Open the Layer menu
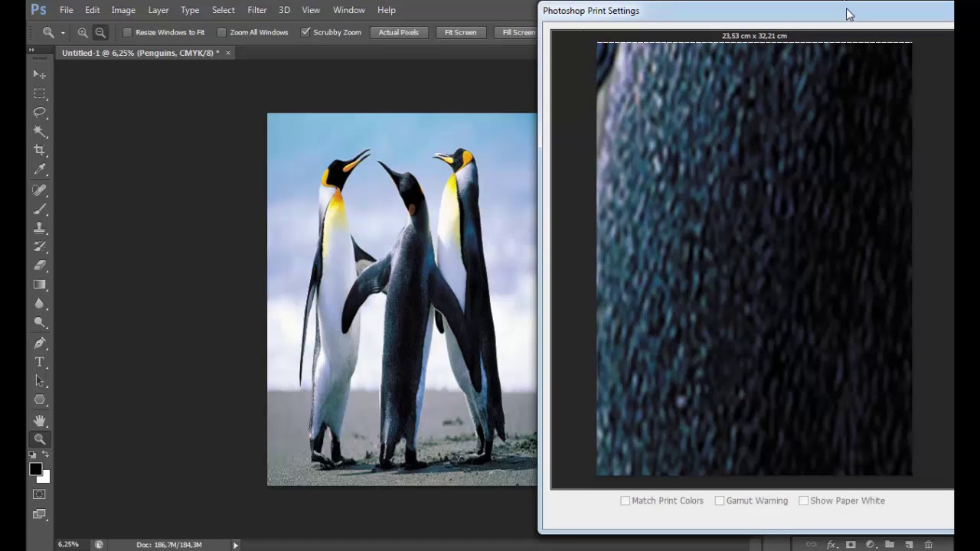The height and width of the screenshot is (551, 980). pos(158,10)
